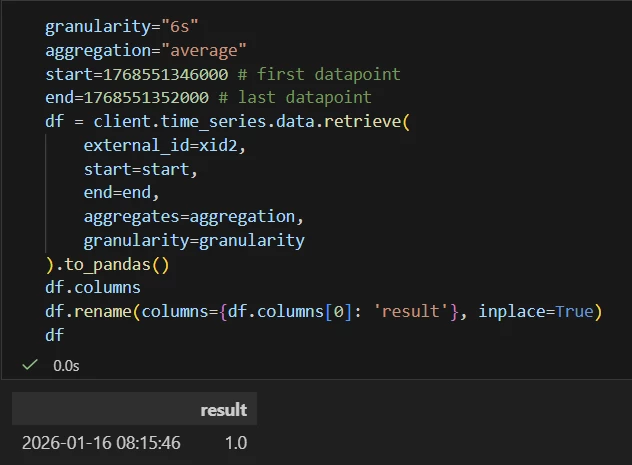This screenshot has height=465, width=632.
Task: Click the result column header in output
Action: click(x=223, y=410)
